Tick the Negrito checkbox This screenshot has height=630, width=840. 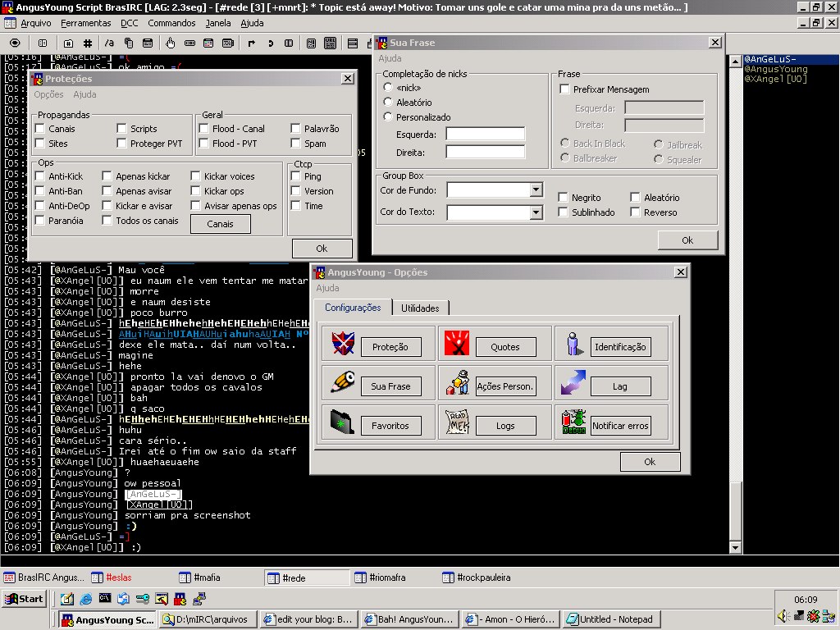[x=563, y=198]
